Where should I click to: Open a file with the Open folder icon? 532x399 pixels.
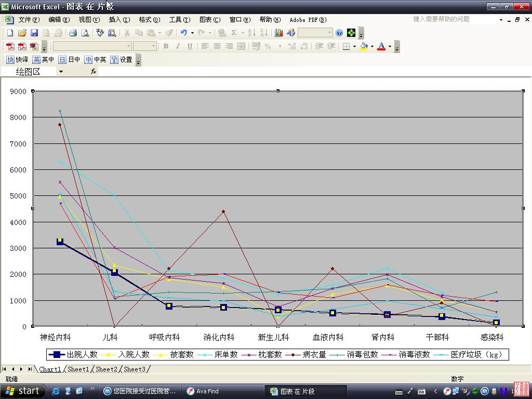[x=22, y=33]
